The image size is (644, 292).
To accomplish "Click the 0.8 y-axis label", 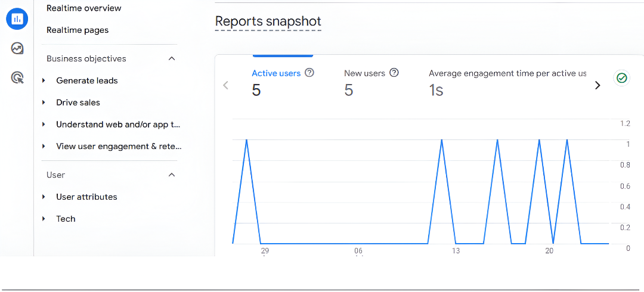I will pyautogui.click(x=625, y=165).
